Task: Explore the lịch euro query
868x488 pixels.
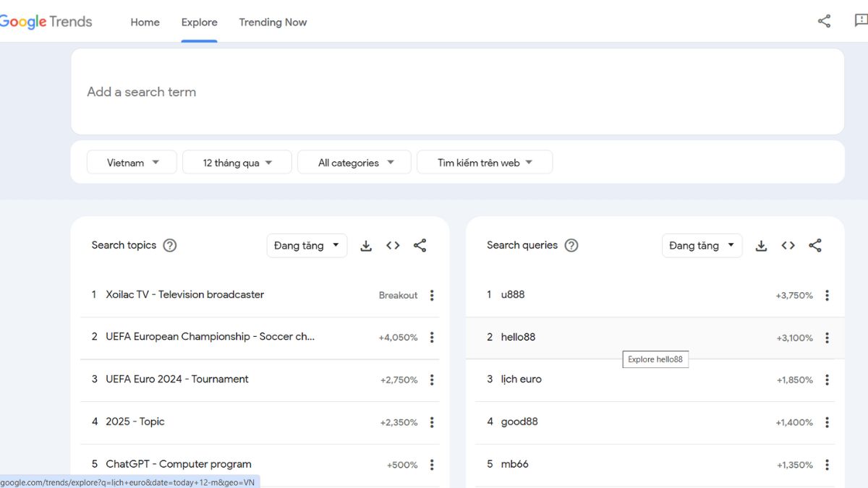Action: (x=521, y=379)
